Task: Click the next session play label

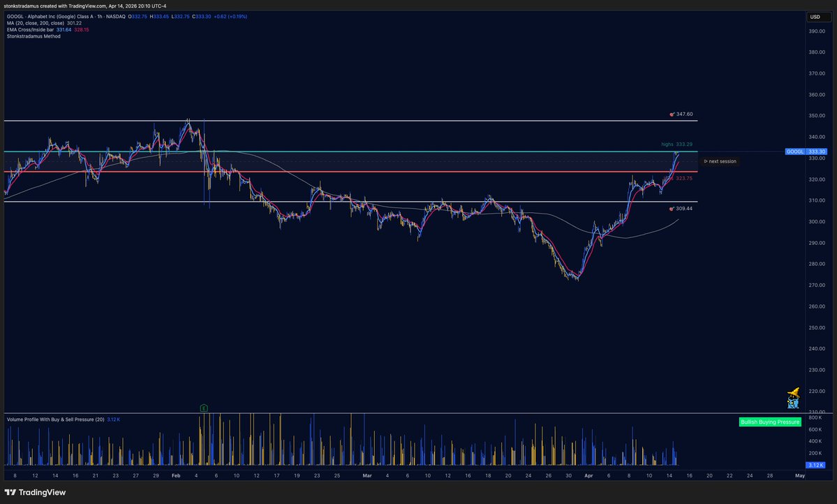Action: click(x=720, y=161)
